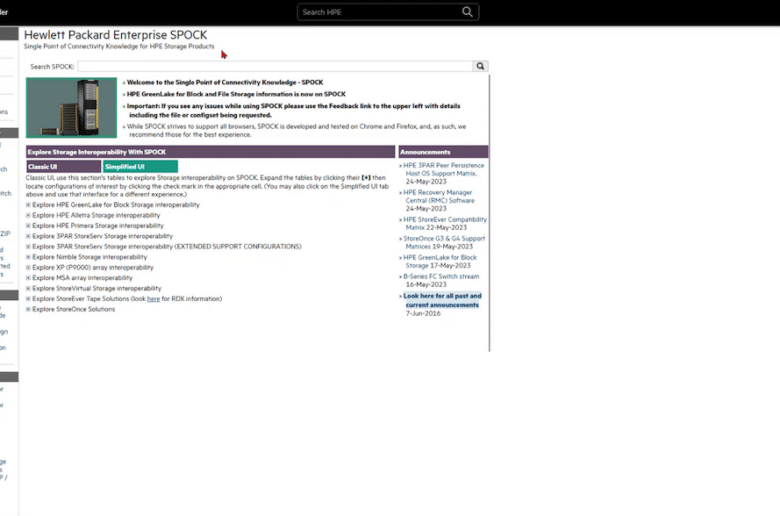Viewport: 780px width, 516px height.
Task: Click the Hewlett Packard Enterprise SPOCK title
Action: 115,35
